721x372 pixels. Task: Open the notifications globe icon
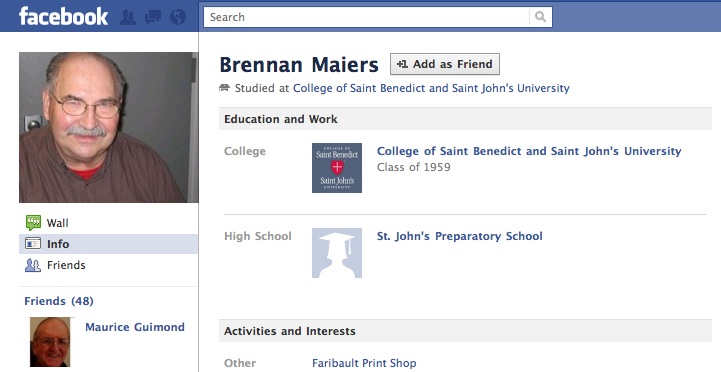177,17
